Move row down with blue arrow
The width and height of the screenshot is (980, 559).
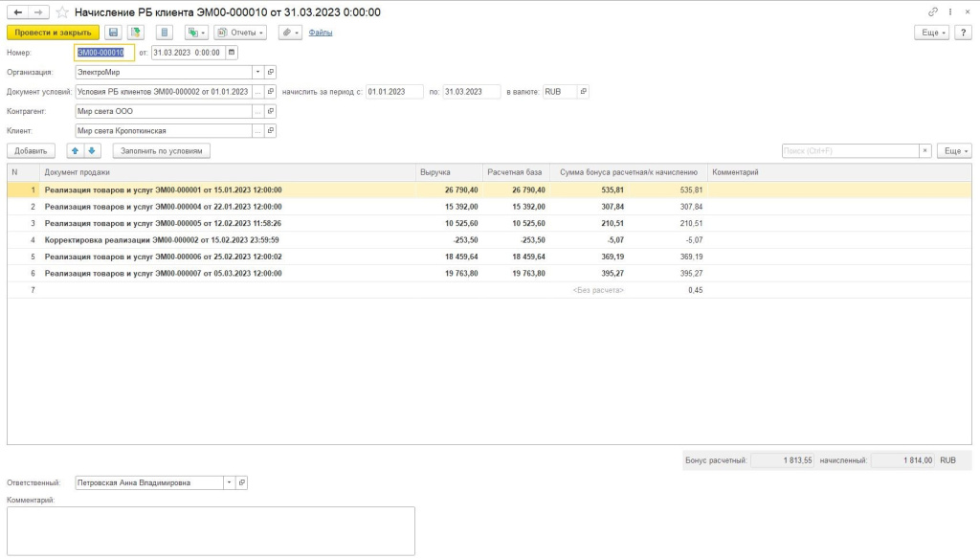tap(92, 150)
